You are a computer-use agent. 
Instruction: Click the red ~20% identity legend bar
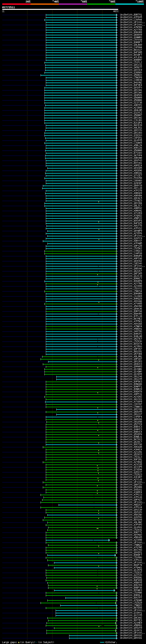[16, 4]
